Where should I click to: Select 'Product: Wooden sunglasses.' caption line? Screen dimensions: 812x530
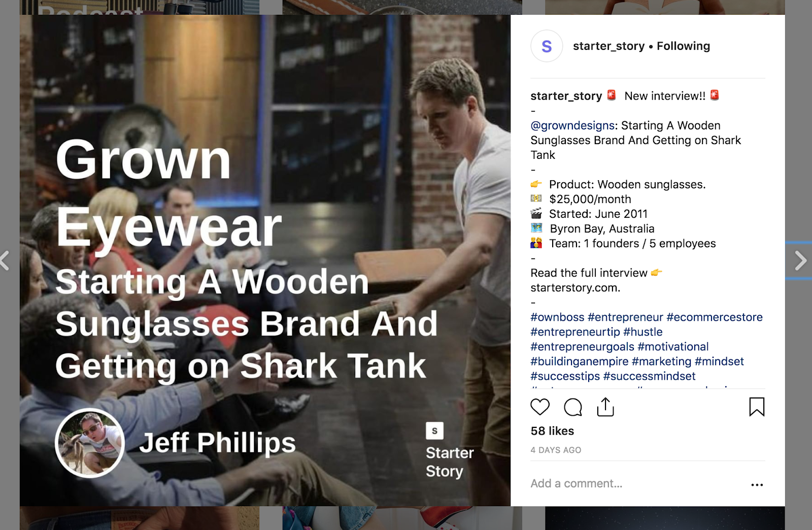627,184
